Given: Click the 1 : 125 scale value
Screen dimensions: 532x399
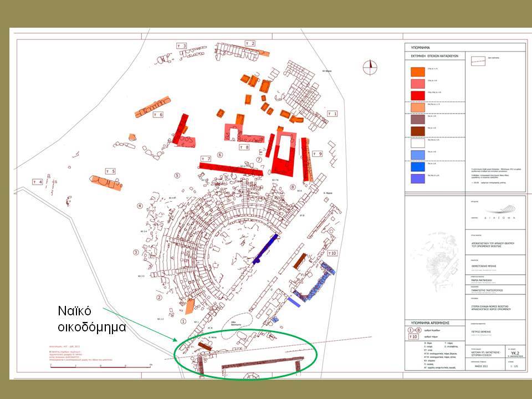Looking at the screenshot, I should [x=515, y=366].
